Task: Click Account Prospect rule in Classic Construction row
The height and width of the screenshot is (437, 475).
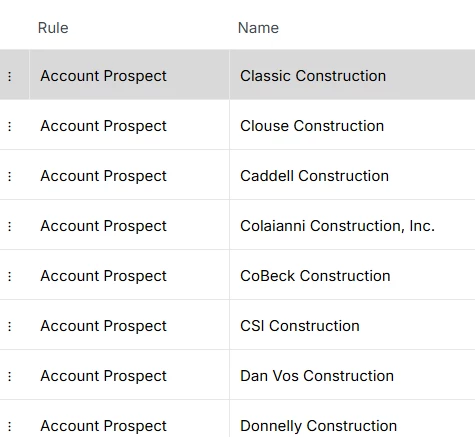Action: (103, 76)
